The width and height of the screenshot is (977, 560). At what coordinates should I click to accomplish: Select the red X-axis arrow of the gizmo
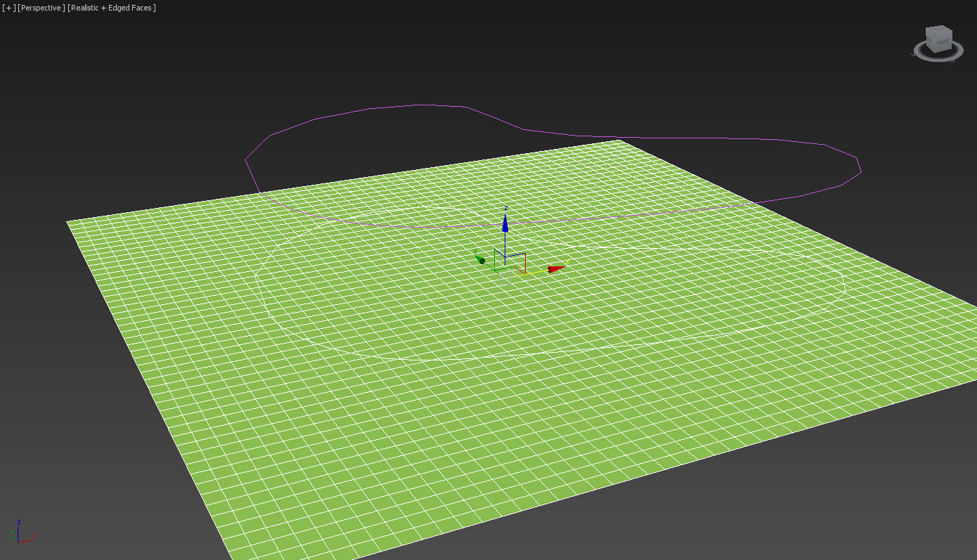(x=556, y=268)
